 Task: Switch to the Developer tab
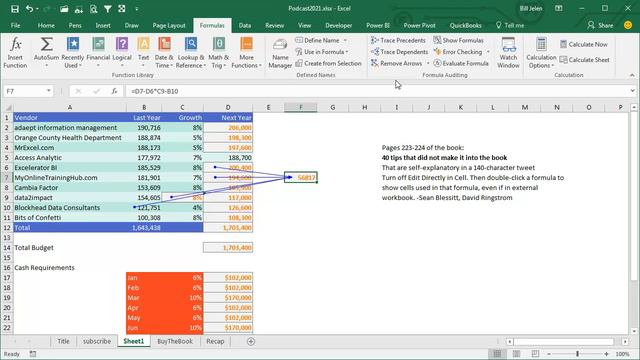(338, 25)
